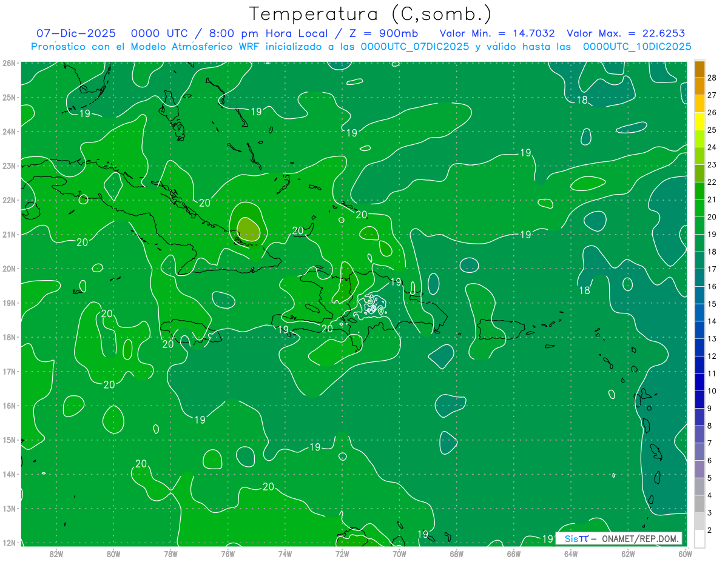Click value '5' on the color scale
This screenshot has width=728, height=562.
click(x=710, y=478)
